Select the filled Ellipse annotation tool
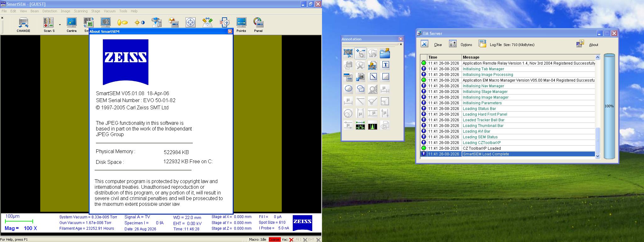 348,89
